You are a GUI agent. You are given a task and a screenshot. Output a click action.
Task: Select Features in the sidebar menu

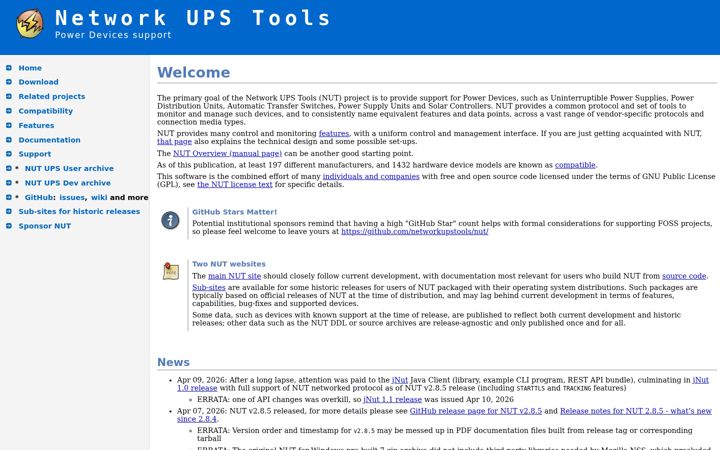tap(36, 125)
